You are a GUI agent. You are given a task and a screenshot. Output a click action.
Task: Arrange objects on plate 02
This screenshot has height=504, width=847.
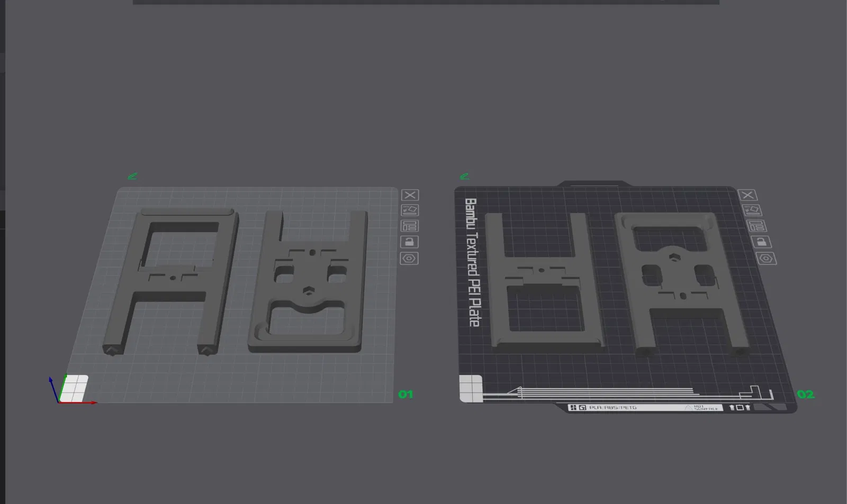click(x=756, y=226)
